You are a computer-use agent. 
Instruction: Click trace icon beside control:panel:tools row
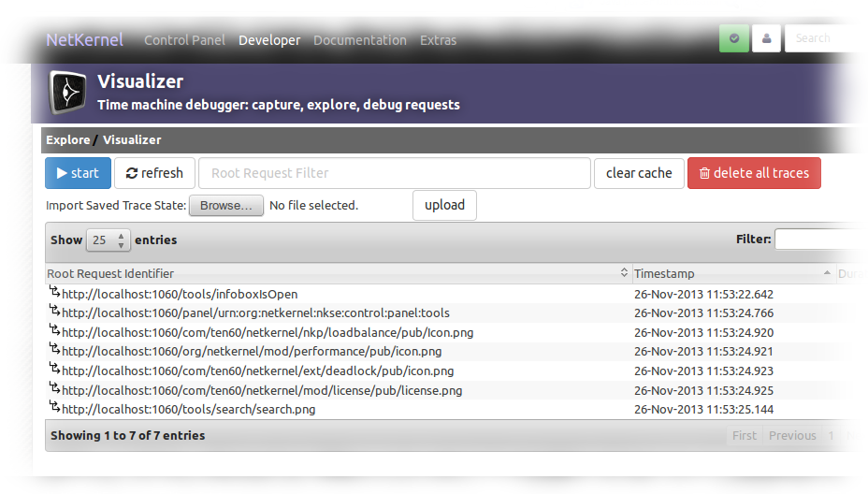coord(54,310)
